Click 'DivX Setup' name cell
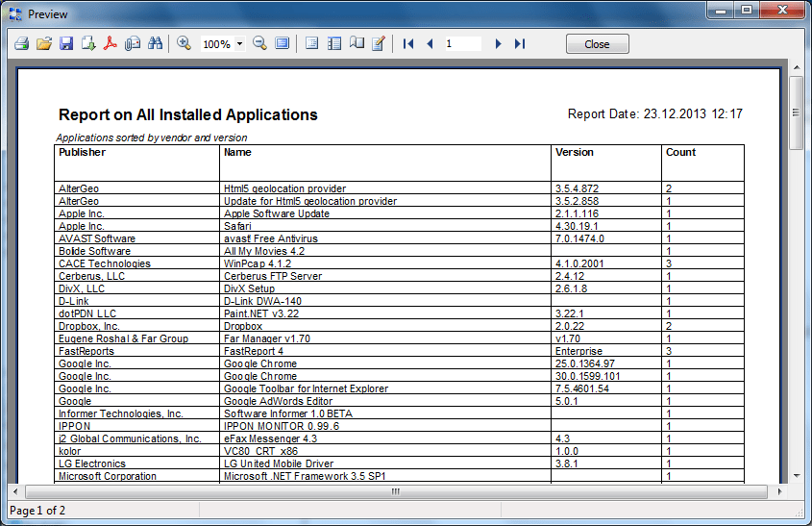Image resolution: width=812 pixels, height=526 pixels. click(x=385, y=288)
